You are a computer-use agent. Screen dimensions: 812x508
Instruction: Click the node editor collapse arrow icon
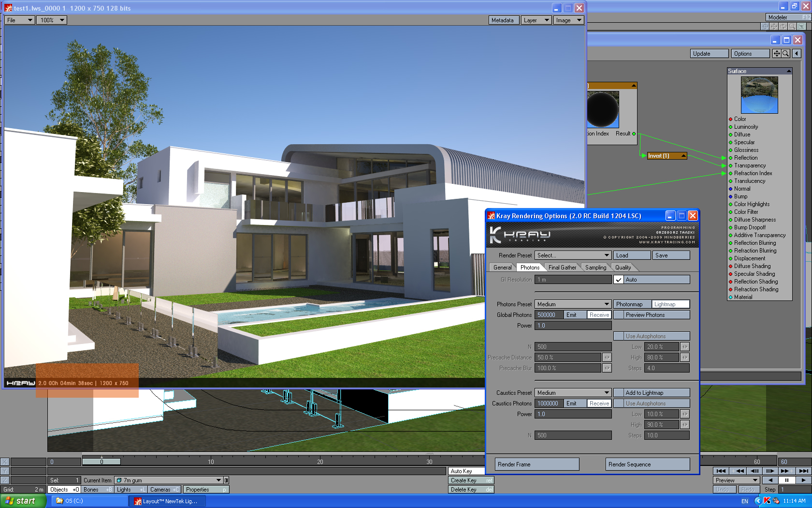[x=797, y=54]
